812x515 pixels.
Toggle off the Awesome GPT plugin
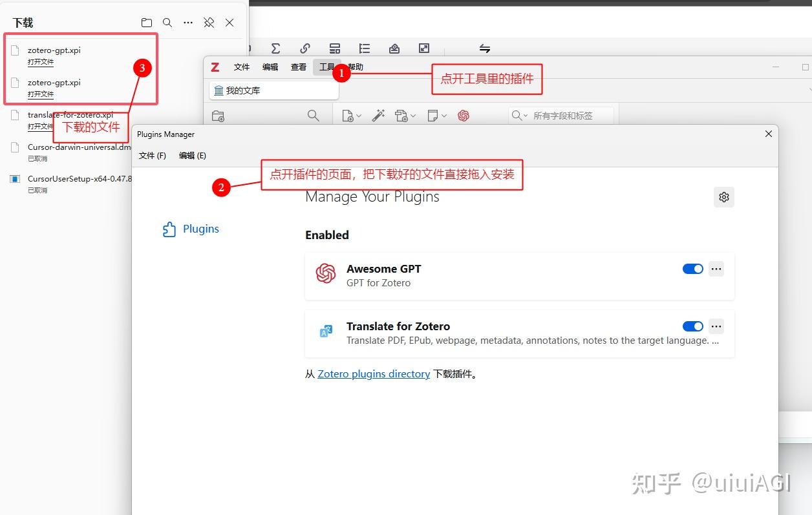coord(692,269)
